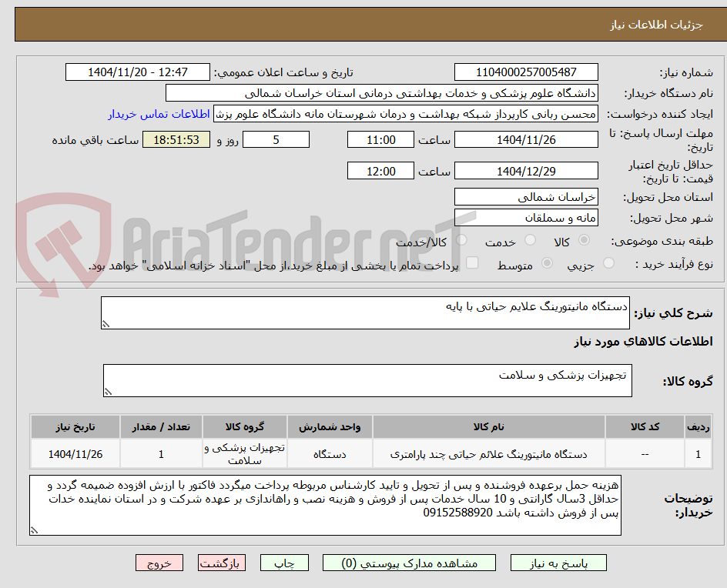727x588 pixels.
Task: Click the table cell date 1404/11/26
Action: [75, 455]
